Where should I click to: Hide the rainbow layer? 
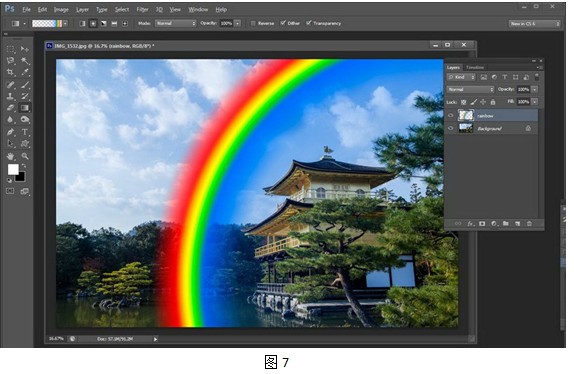[451, 116]
